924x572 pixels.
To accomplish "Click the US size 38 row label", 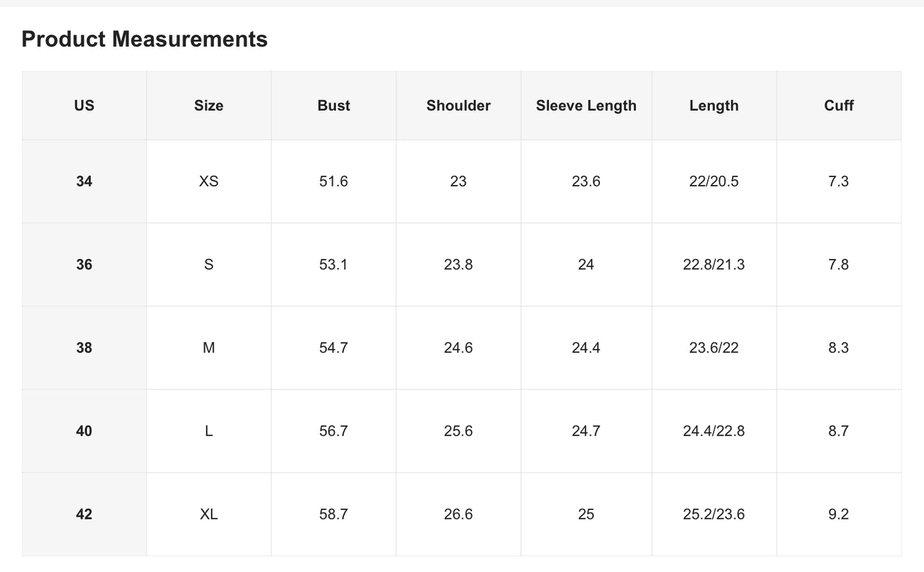I will [x=84, y=348].
